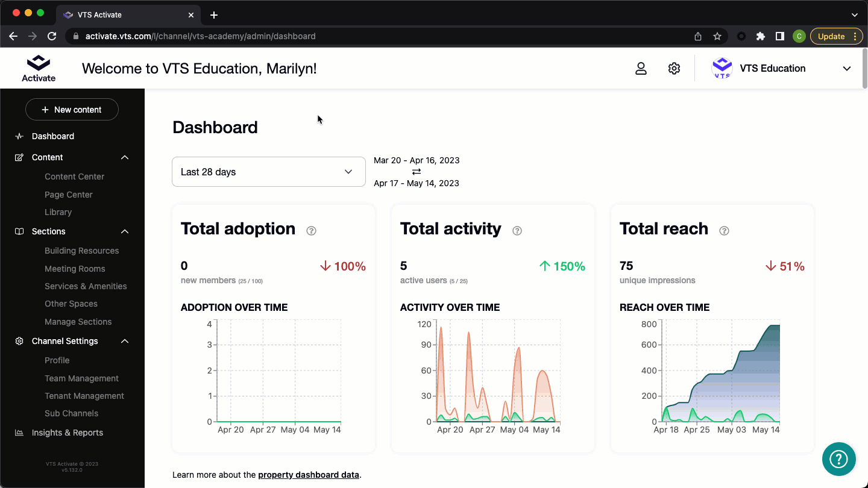Image resolution: width=868 pixels, height=488 pixels.
Task: Open the user profile icon
Action: 641,69
